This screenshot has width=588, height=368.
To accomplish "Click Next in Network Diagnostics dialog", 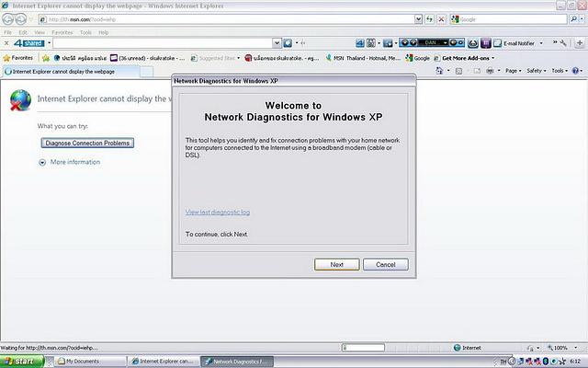I will coord(337,264).
